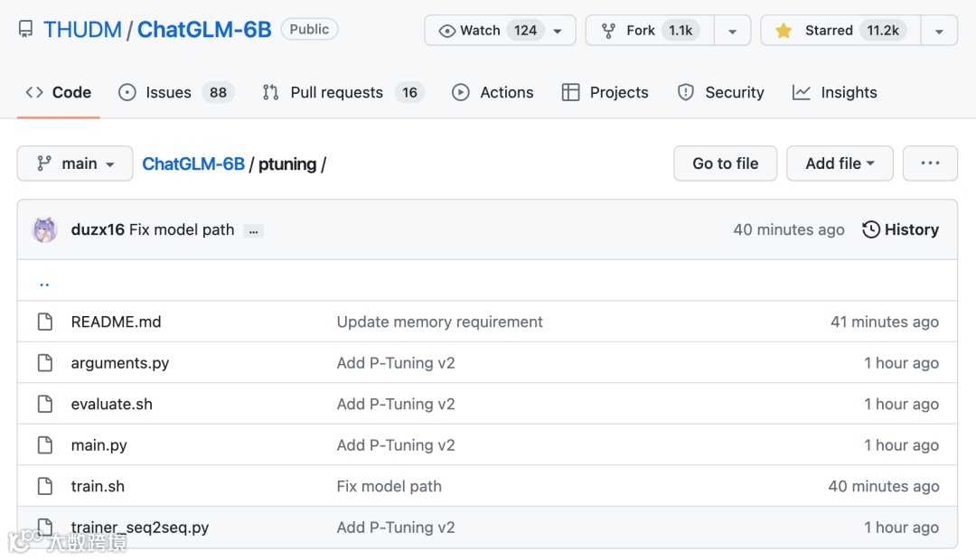
Task: Click the file icon beside main.py
Action: point(44,445)
